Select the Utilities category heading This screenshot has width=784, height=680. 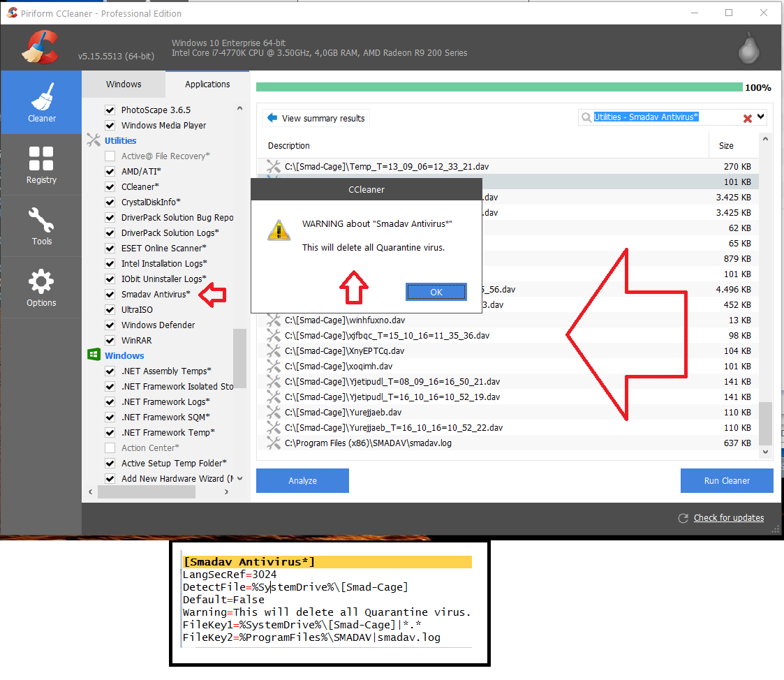tap(121, 140)
